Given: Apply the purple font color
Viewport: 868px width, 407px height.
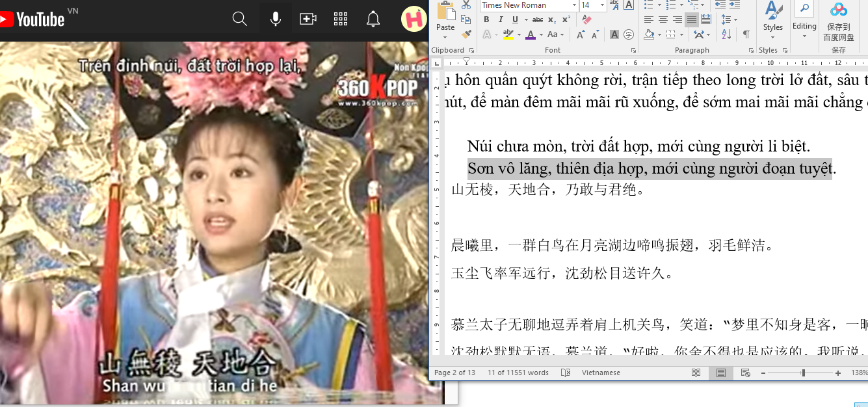Looking at the screenshot, I should click(531, 34).
